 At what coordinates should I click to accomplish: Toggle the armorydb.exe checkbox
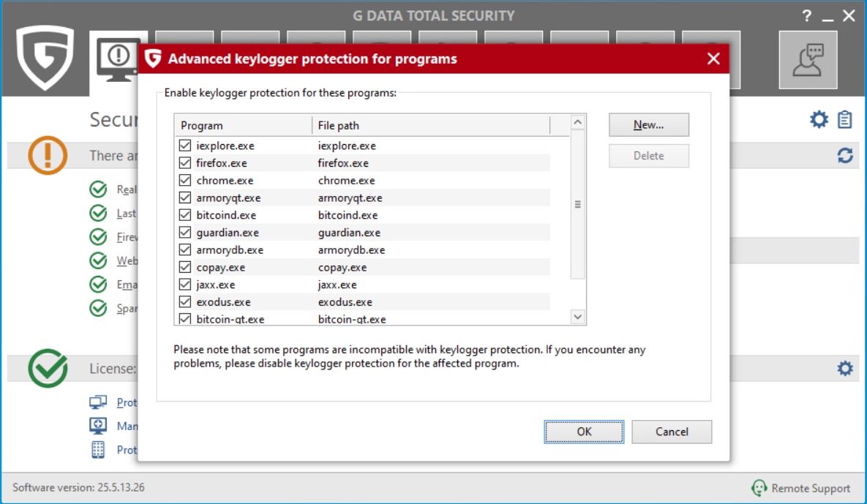click(184, 249)
